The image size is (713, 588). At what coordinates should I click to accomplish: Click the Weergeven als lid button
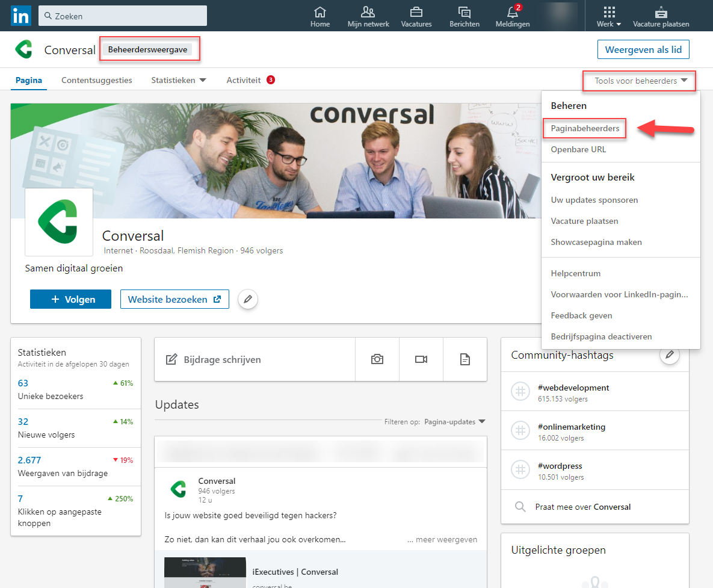coord(643,49)
